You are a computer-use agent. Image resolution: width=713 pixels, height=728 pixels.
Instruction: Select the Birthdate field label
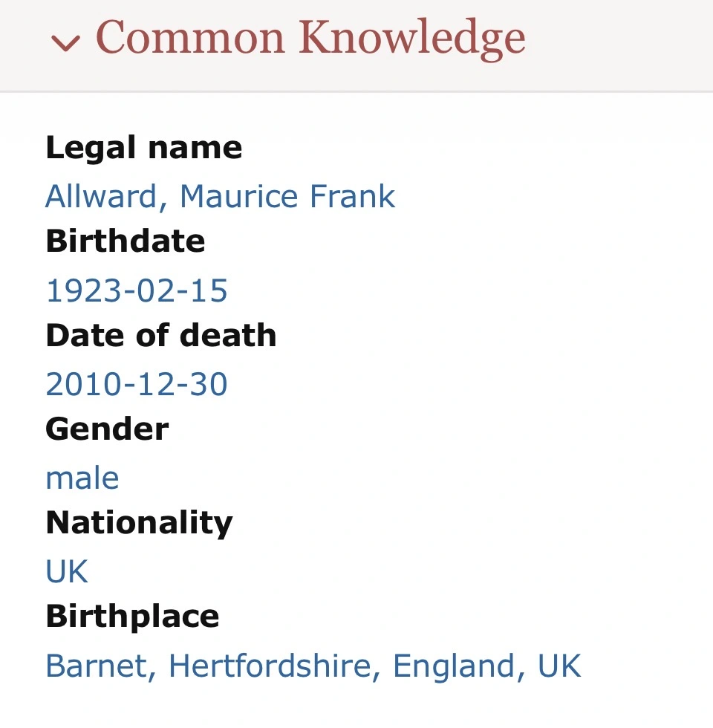125,241
